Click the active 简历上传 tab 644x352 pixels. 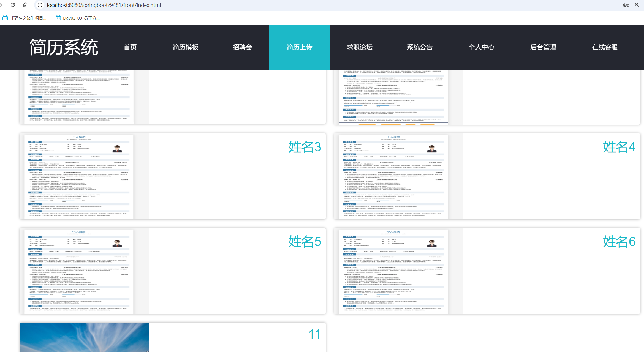tap(299, 47)
